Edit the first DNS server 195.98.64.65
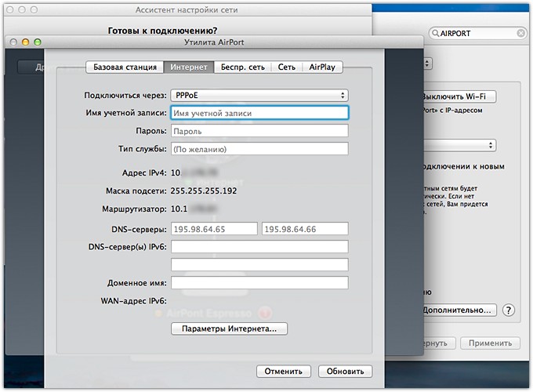 [214, 229]
